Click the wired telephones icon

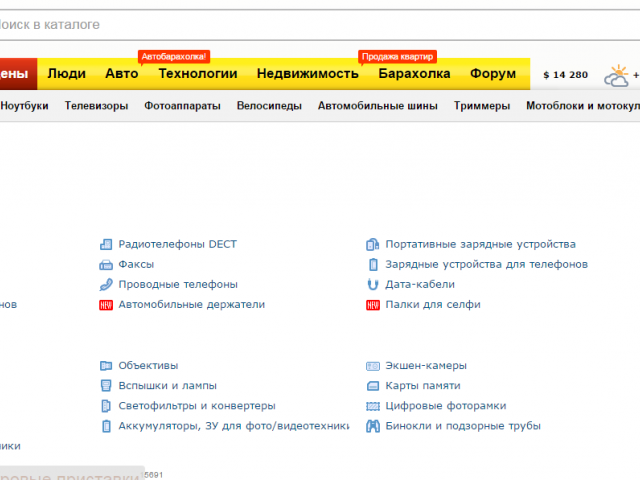pyautogui.click(x=106, y=284)
